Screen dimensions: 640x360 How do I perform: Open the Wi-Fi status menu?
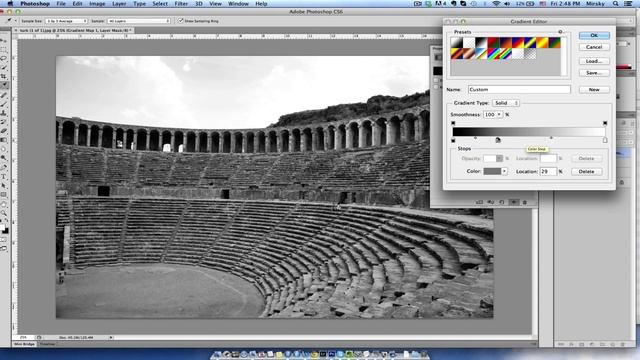click(496, 4)
